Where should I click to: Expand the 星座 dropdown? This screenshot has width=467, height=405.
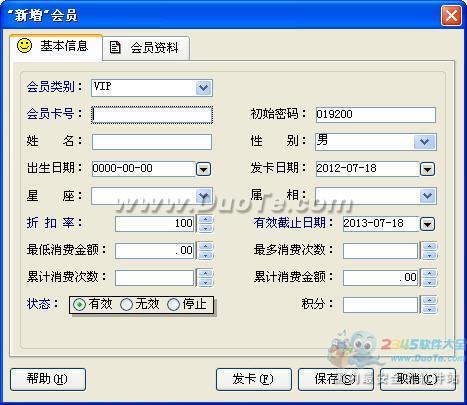(x=203, y=196)
